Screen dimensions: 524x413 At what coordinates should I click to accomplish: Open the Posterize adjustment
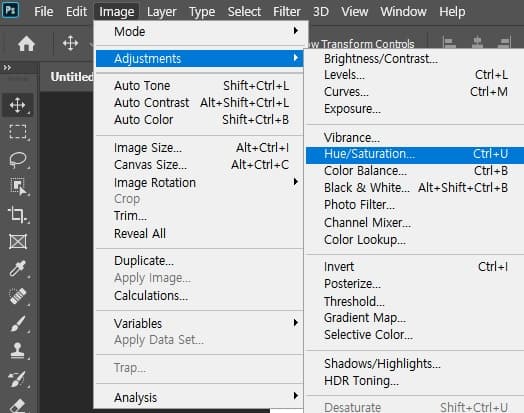click(415, 283)
